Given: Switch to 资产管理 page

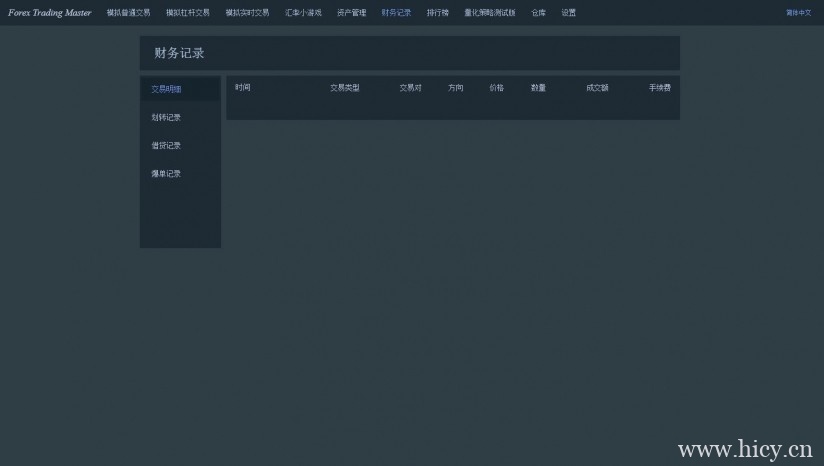Looking at the screenshot, I should [352, 13].
